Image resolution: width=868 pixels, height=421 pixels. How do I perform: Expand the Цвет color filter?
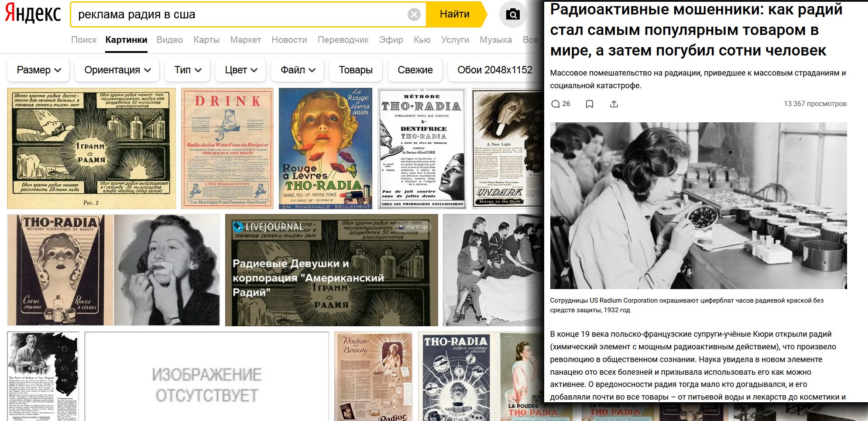click(x=240, y=70)
